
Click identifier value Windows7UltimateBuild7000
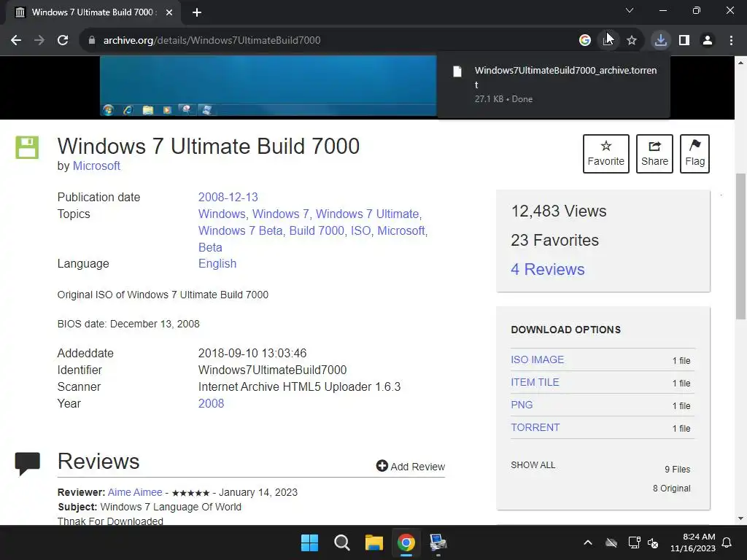[x=272, y=370]
